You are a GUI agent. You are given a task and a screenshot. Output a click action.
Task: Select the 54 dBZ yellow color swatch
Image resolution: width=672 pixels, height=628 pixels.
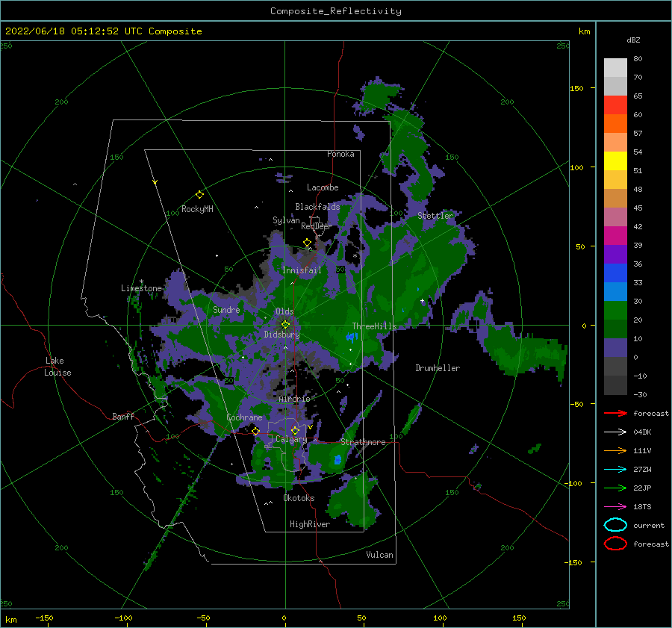pos(615,161)
